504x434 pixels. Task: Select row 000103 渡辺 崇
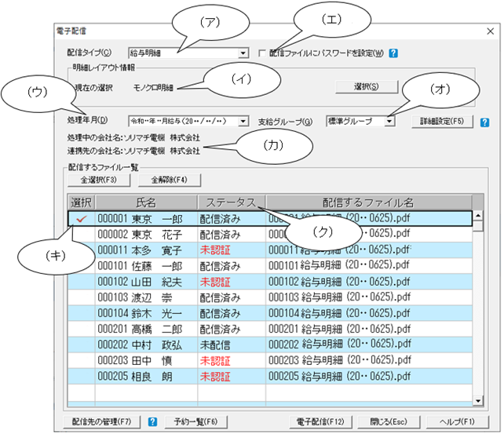pyautogui.click(x=270, y=297)
